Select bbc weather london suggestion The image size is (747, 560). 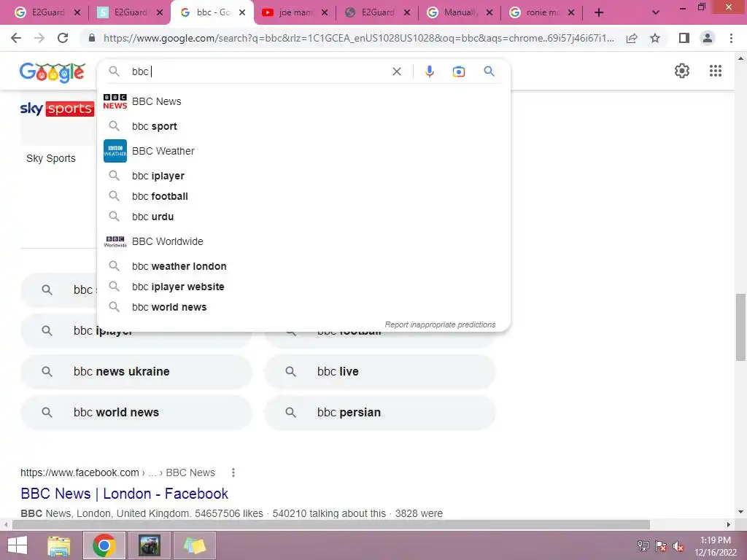pos(303,266)
